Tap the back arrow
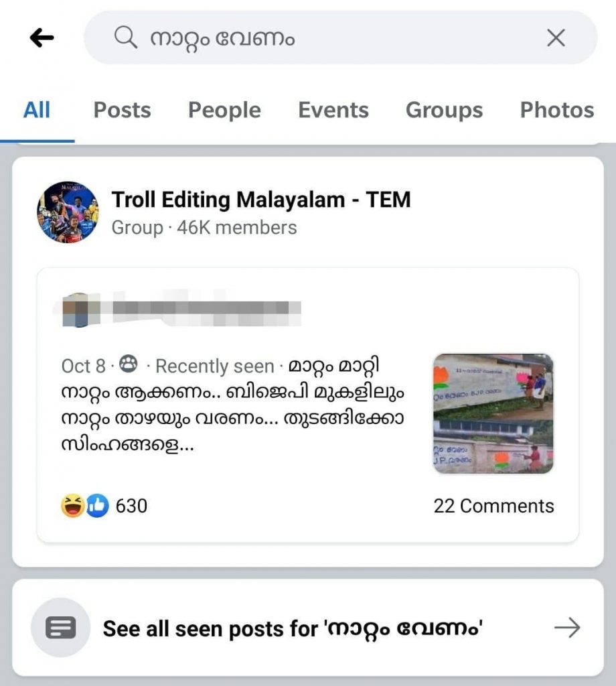 click(42, 39)
